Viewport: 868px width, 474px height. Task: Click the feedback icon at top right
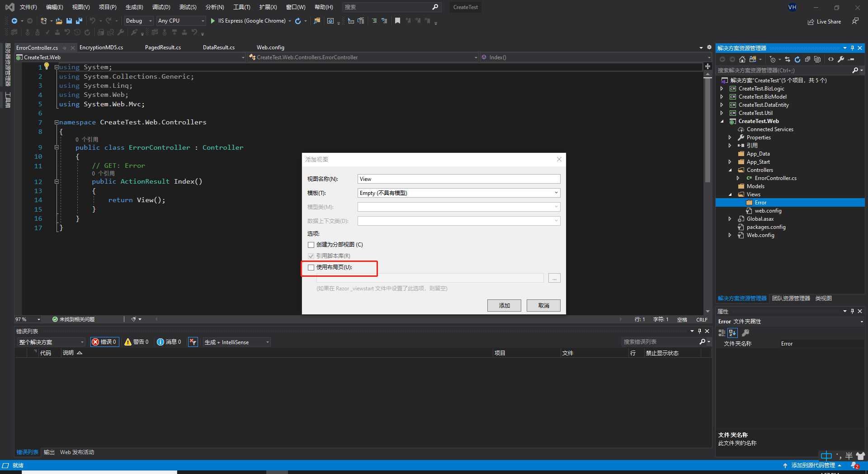pos(855,21)
